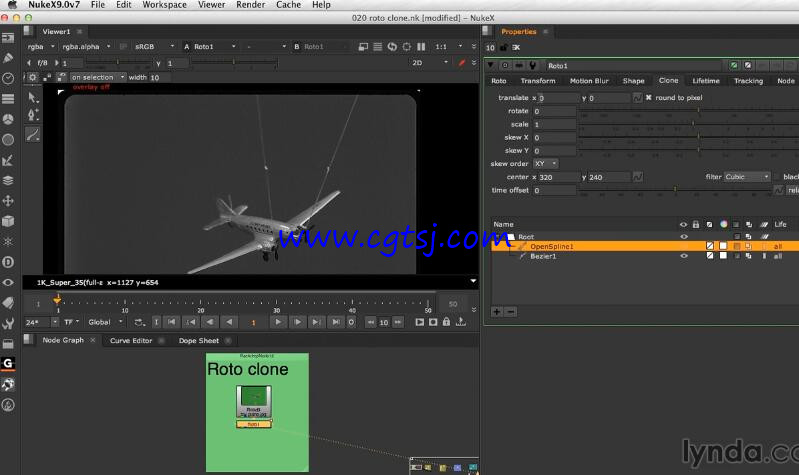Open the Time nodes toolbar menu
The width and height of the screenshot is (799, 475).
point(8,78)
